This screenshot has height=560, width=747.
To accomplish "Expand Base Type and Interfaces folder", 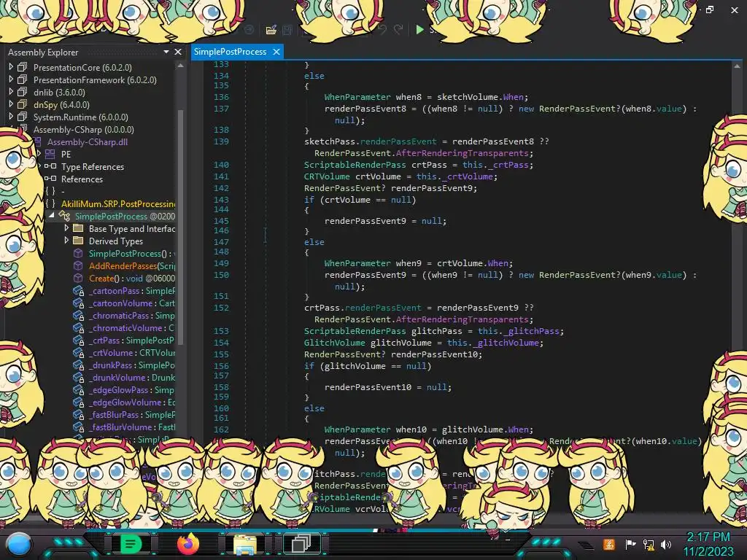I will tap(66, 228).
